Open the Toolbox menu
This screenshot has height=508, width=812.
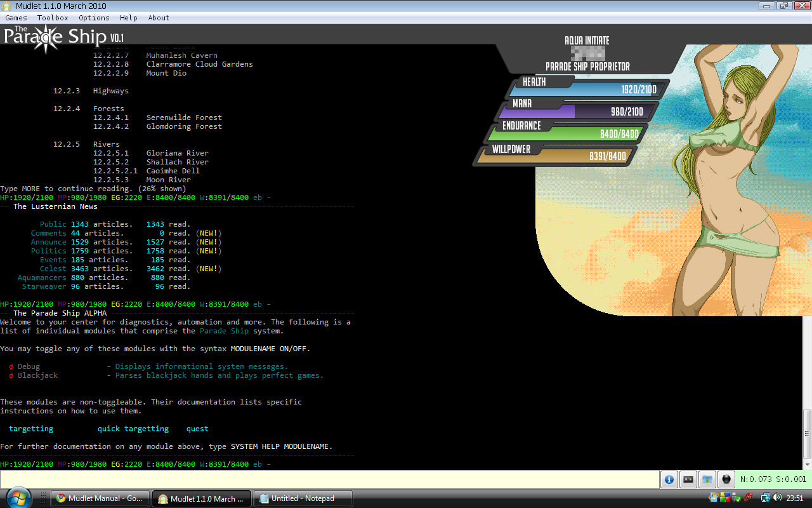pyautogui.click(x=53, y=18)
